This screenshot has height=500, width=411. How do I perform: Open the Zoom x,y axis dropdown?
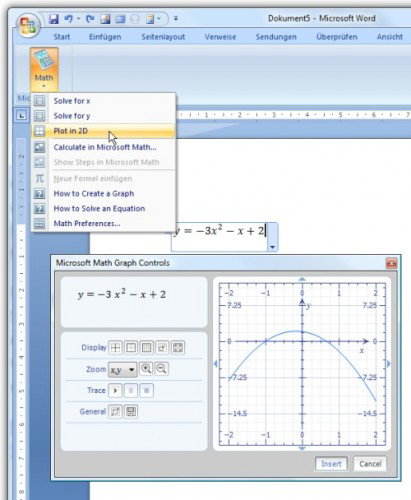123,369
